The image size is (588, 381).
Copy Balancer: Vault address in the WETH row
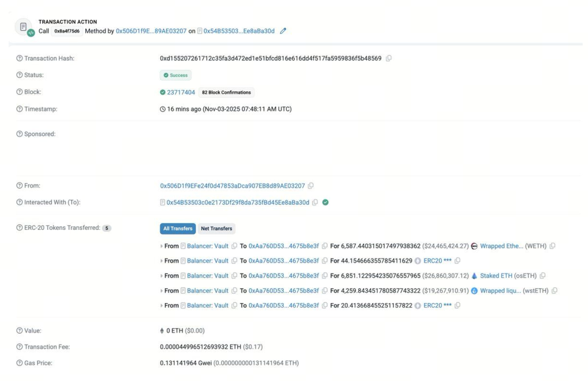tap(234, 246)
